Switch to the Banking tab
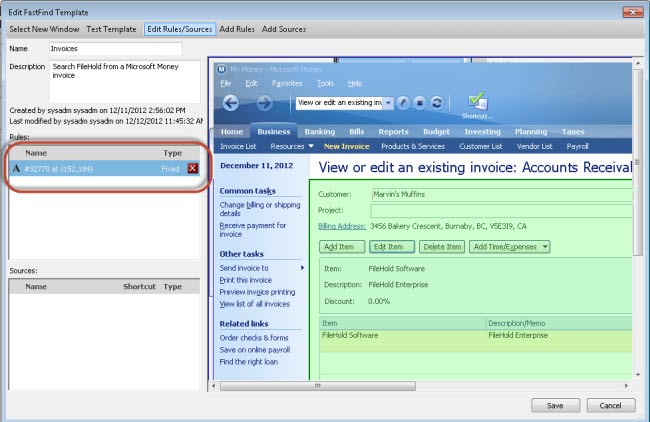This screenshot has height=422, width=650. point(320,131)
